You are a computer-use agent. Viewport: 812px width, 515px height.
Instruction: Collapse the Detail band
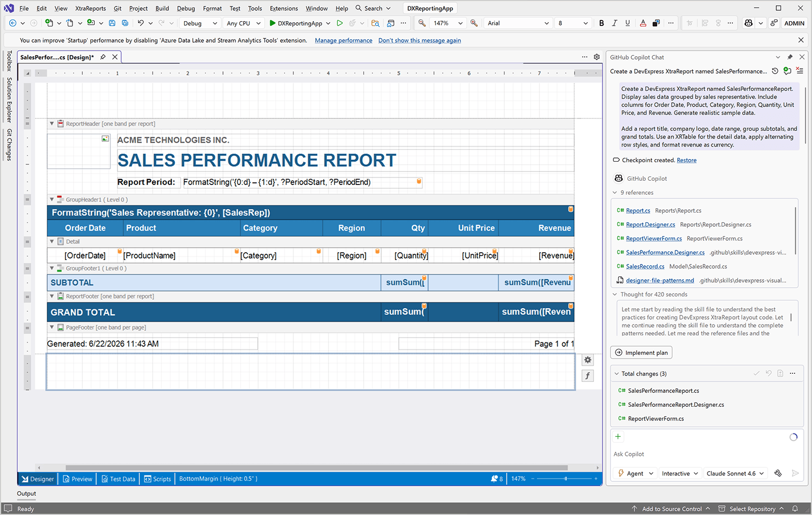coord(52,241)
